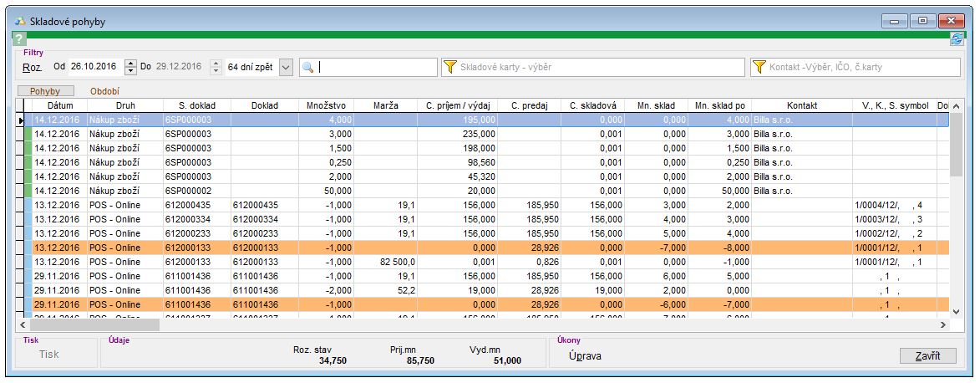Screen dimensions: 980x383
Task: Click the vertical scrollbar down arrow
Action: 956,311
